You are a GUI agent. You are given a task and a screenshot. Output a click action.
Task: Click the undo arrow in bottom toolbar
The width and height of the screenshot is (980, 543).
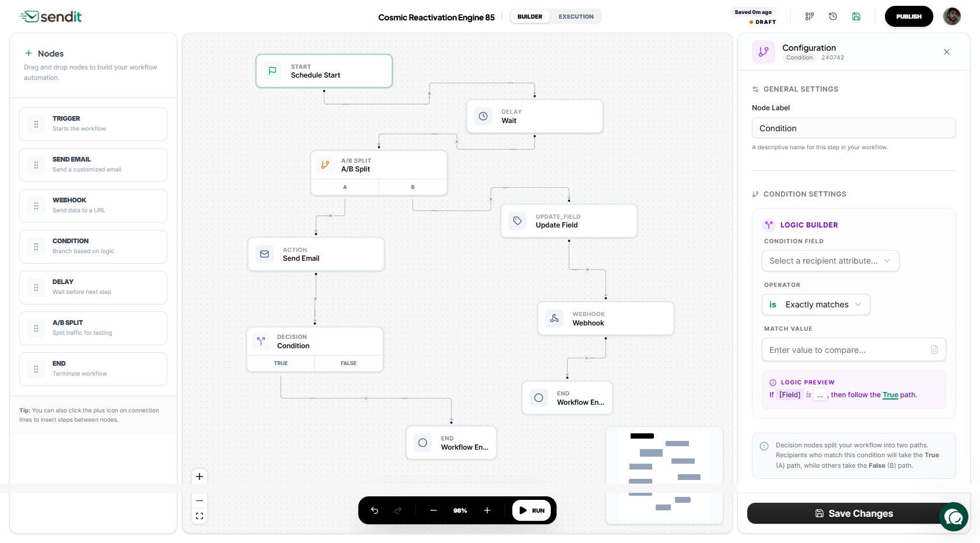click(374, 510)
